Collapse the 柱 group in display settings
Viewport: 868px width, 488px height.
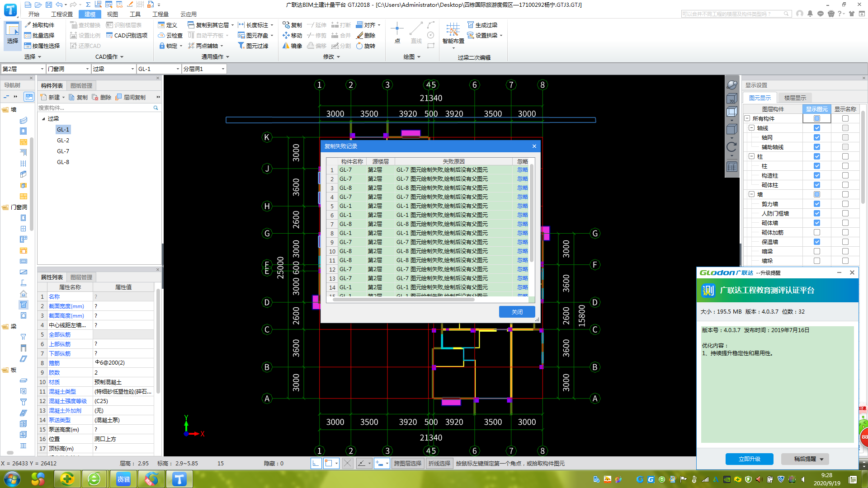[752, 156]
